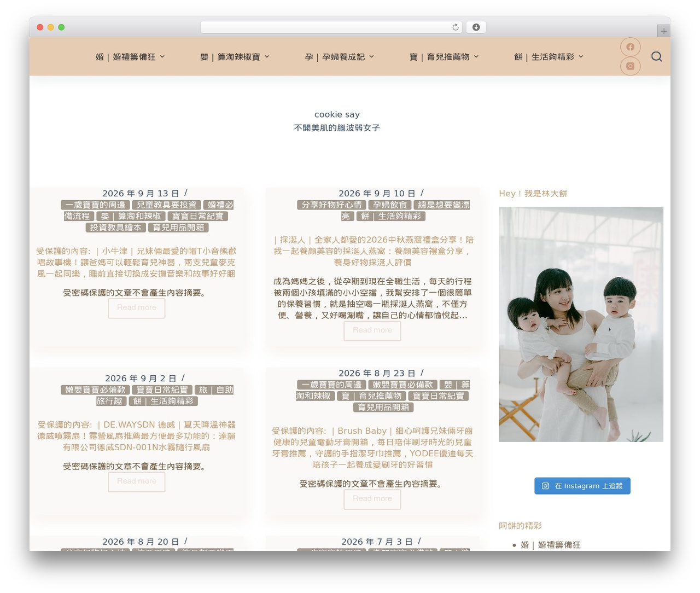The height and width of the screenshot is (593, 700).
Task: Select the 孕婦飲食 tag
Action: pyautogui.click(x=390, y=205)
